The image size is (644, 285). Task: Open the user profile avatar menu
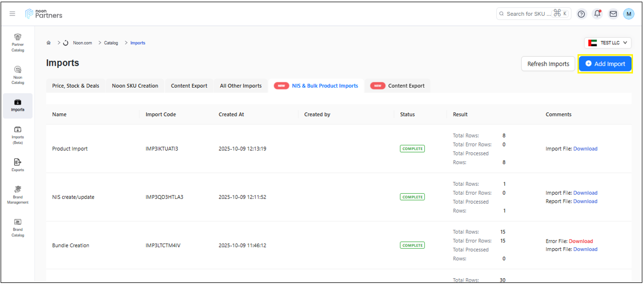(629, 14)
